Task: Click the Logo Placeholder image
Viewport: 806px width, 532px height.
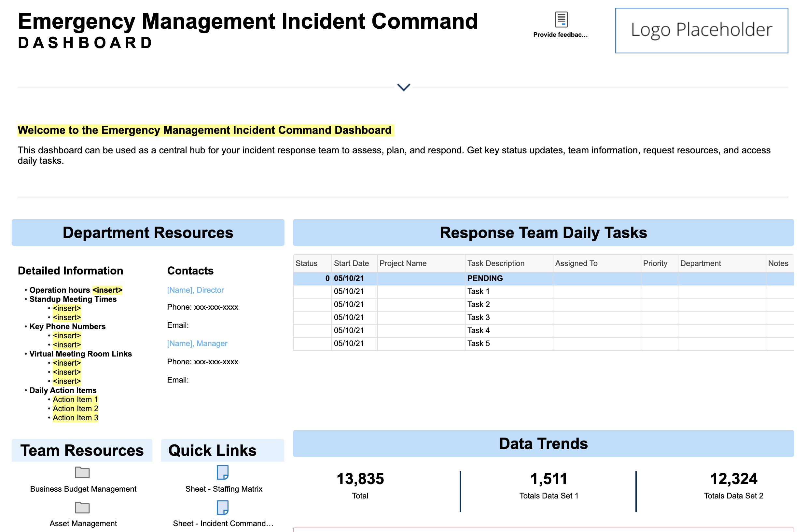Action: point(701,31)
